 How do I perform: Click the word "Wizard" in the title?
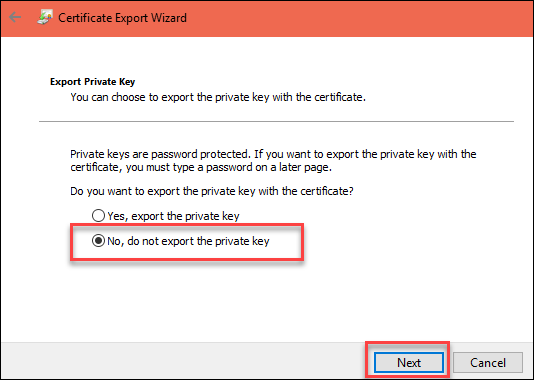click(x=169, y=18)
